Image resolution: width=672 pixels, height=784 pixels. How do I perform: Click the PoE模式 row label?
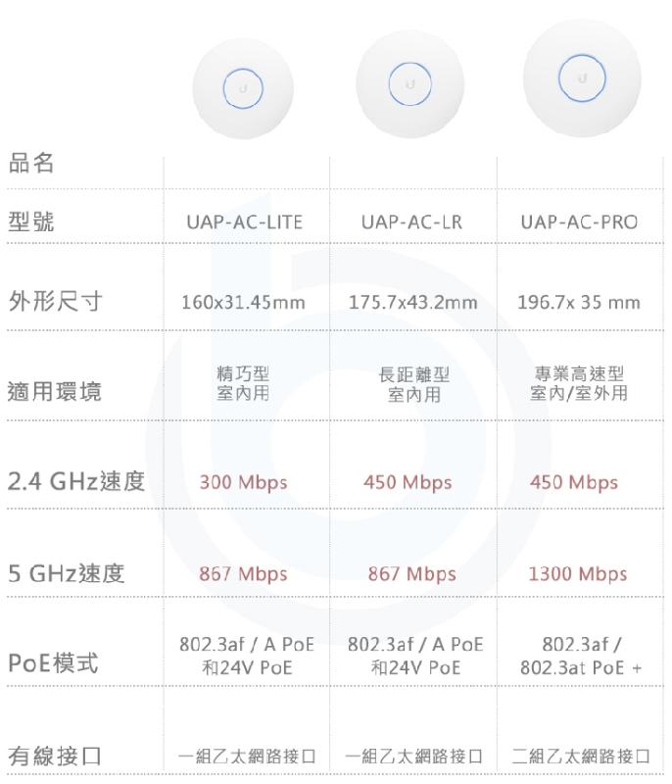coord(53,663)
